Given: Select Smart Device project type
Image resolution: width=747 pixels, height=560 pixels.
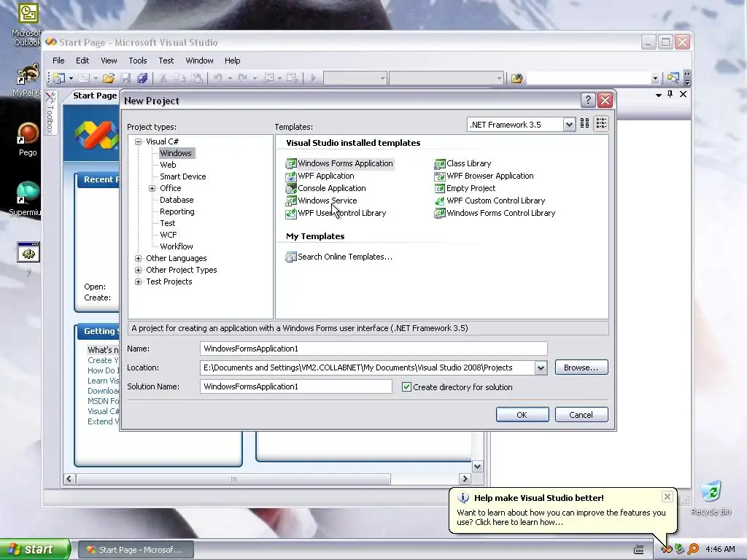Looking at the screenshot, I should click(183, 176).
